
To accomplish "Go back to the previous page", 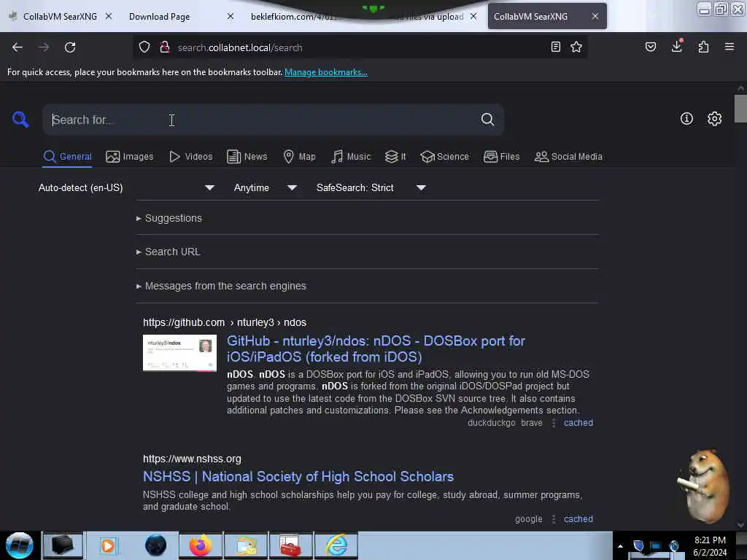I will pos(18,47).
